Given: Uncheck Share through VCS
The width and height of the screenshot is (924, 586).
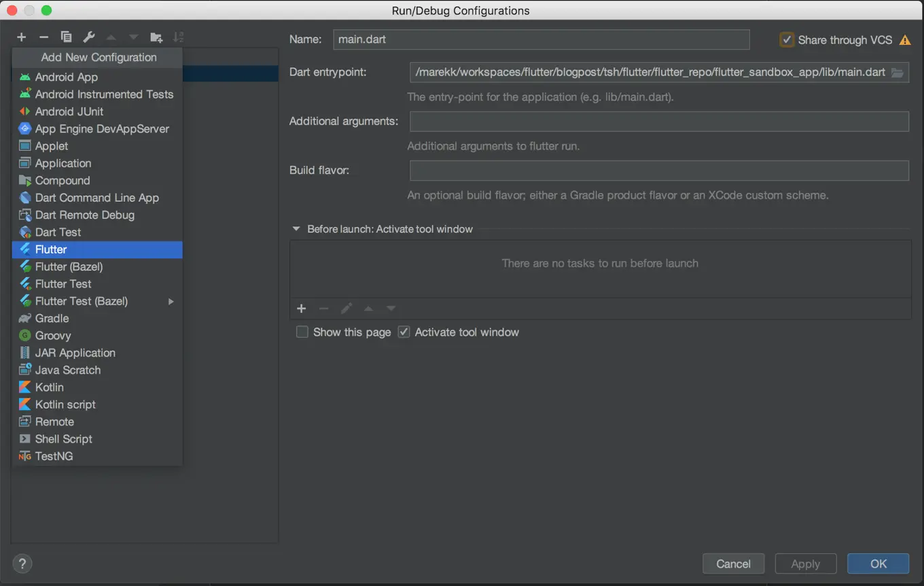Looking at the screenshot, I should (787, 39).
